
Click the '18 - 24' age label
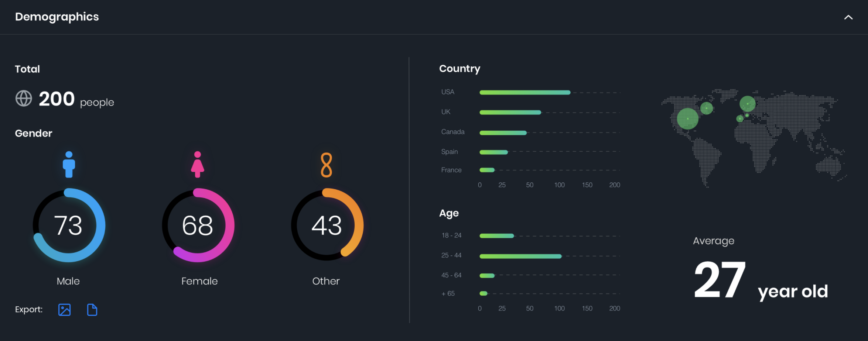pos(451,235)
